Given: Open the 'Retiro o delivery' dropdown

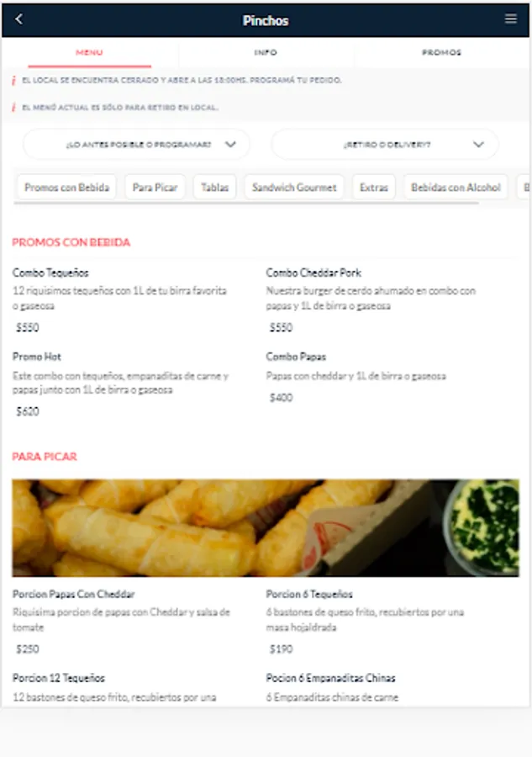Looking at the screenshot, I should click(385, 145).
